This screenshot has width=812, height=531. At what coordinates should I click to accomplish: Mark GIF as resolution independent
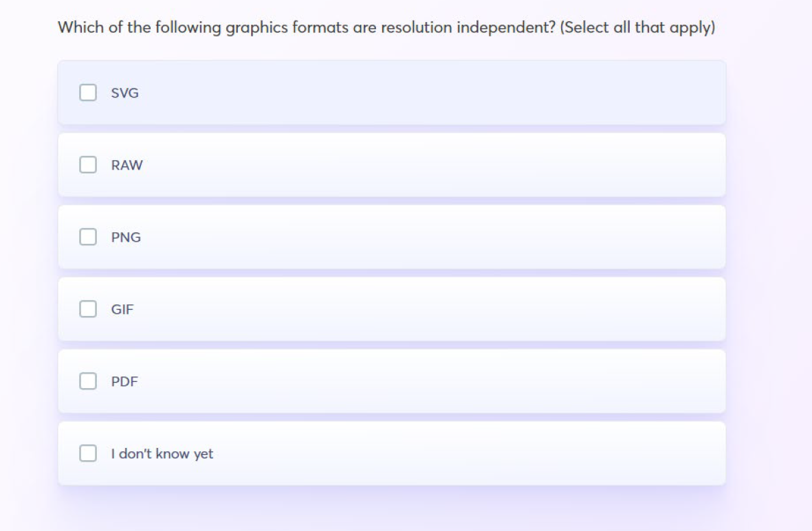pos(87,309)
